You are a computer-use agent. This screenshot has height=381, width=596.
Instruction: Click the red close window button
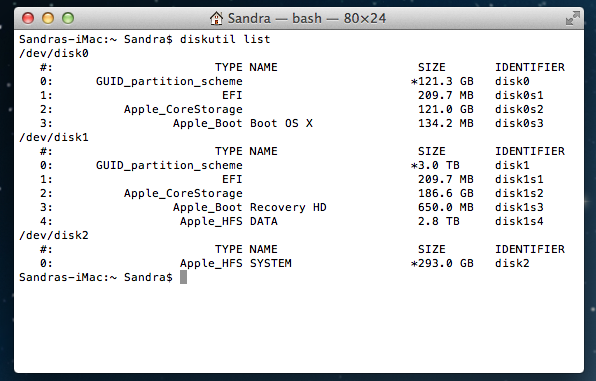tap(28, 18)
